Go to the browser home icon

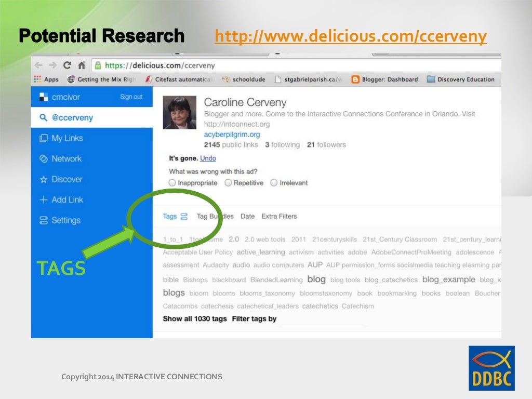pyautogui.click(x=82, y=65)
